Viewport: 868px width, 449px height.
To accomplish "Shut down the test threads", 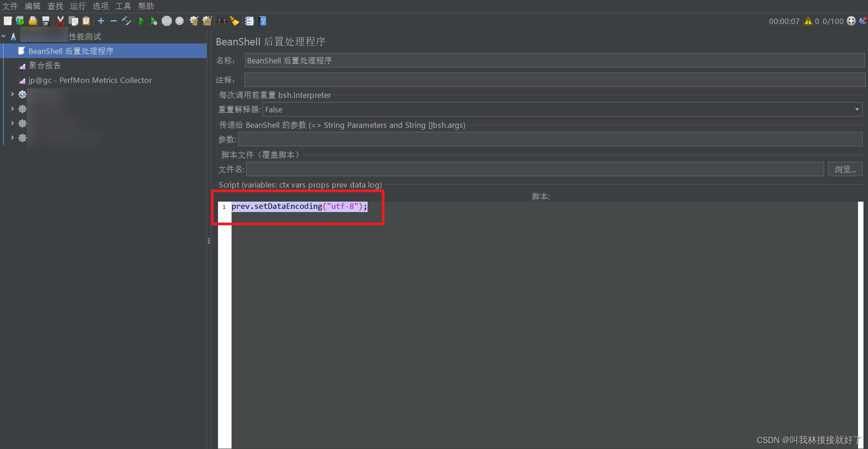I will 179,21.
